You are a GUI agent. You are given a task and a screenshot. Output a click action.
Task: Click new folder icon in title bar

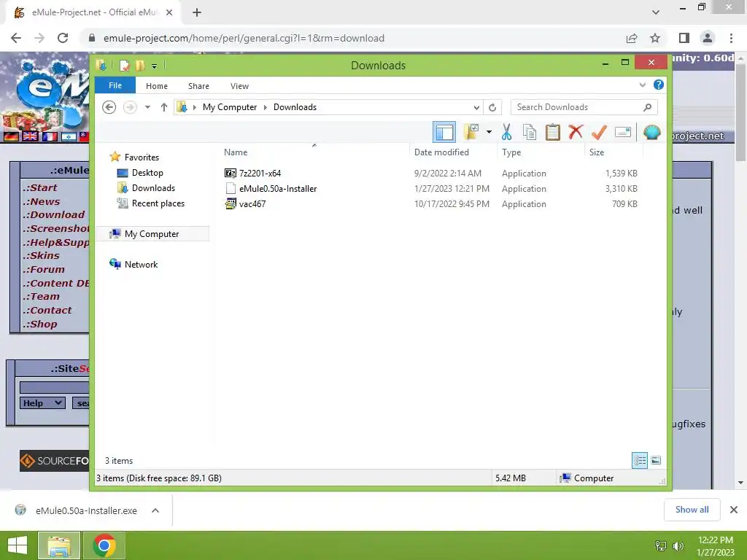(x=140, y=65)
